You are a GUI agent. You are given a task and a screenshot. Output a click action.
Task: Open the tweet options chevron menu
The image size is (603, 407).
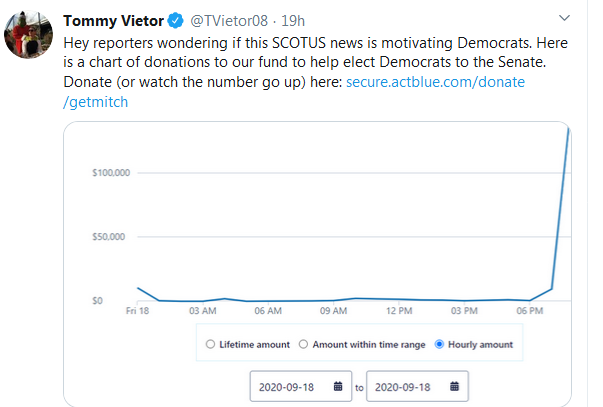pyautogui.click(x=564, y=18)
